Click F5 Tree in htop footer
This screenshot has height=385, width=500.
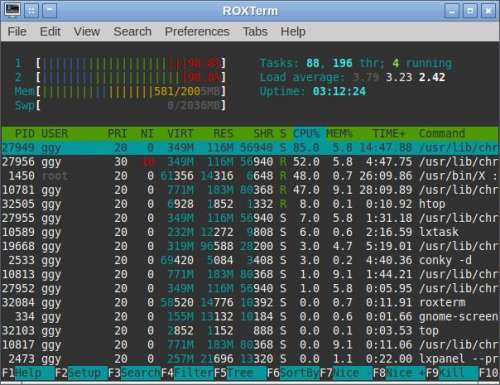point(240,373)
